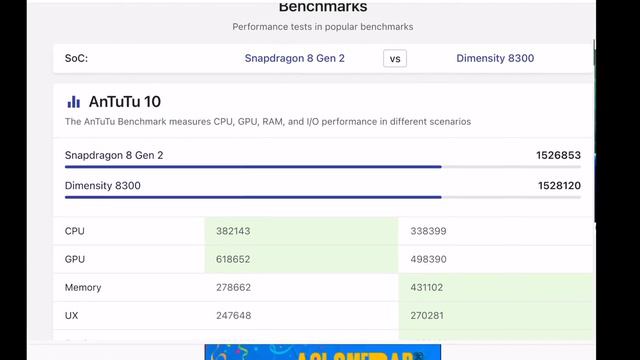The height and width of the screenshot is (360, 640).
Task: Click the SoC: label
Action: coord(76,58)
